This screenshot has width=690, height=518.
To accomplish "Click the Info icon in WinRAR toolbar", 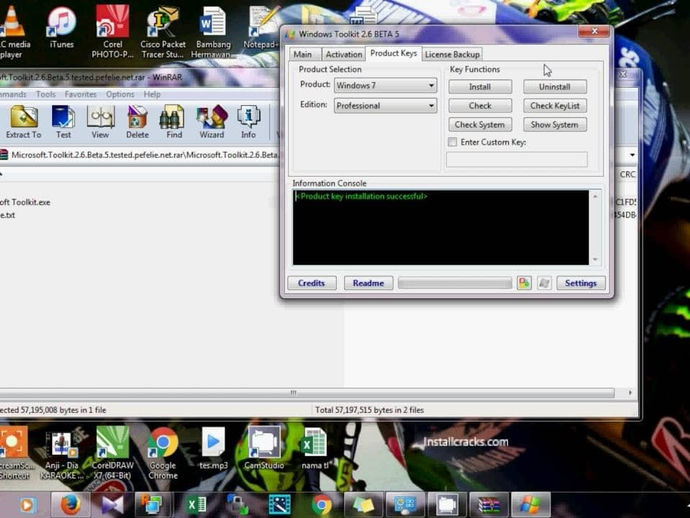I will pos(248,122).
